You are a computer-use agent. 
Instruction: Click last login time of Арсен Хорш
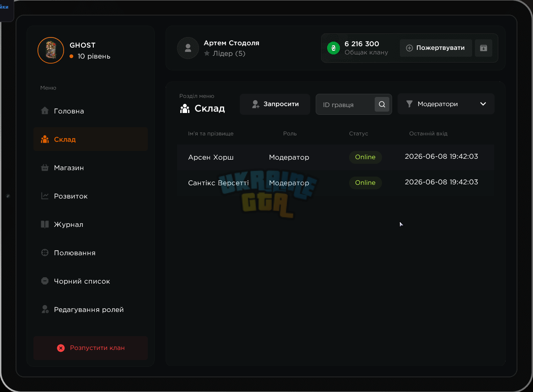[x=441, y=156]
